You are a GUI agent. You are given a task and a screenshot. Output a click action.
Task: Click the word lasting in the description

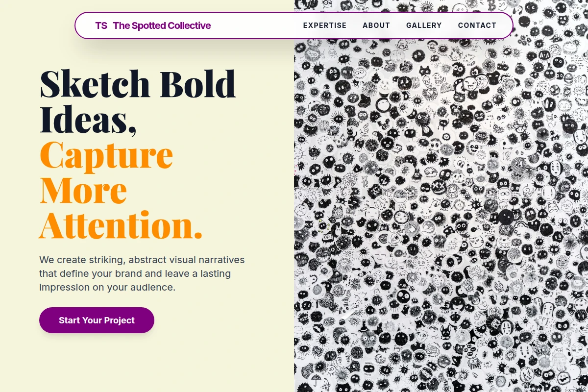click(x=215, y=273)
